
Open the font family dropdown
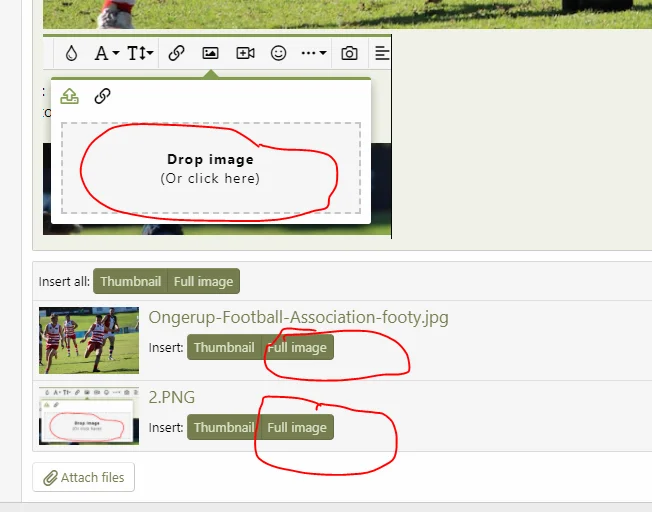coord(107,53)
